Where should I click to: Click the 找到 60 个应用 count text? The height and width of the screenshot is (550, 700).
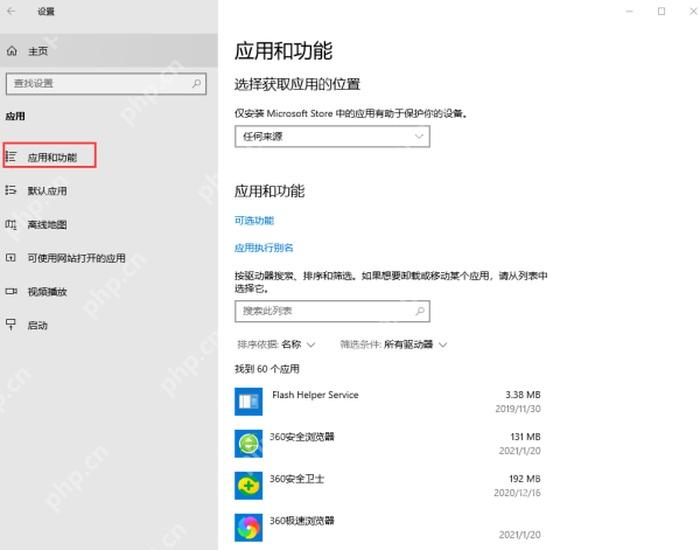(267, 369)
